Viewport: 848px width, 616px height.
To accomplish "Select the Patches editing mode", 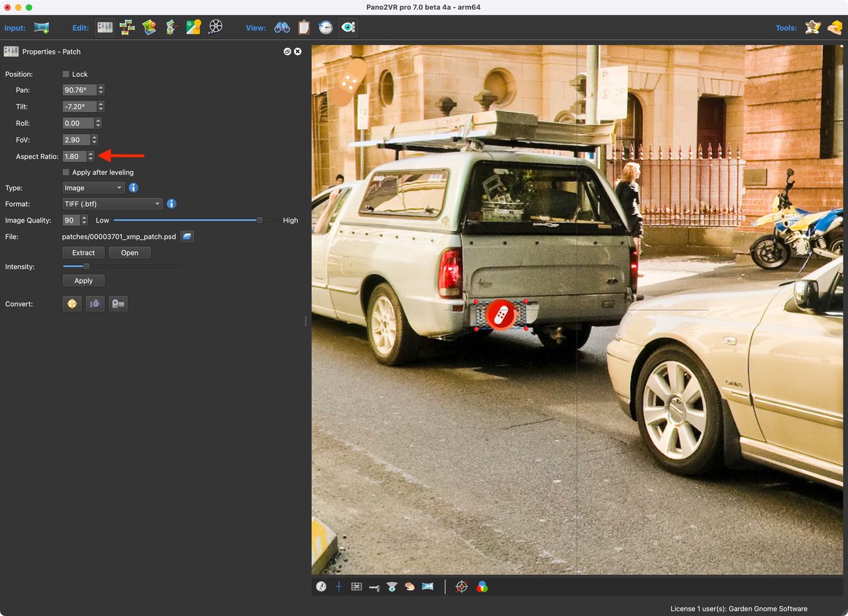I will tap(104, 27).
